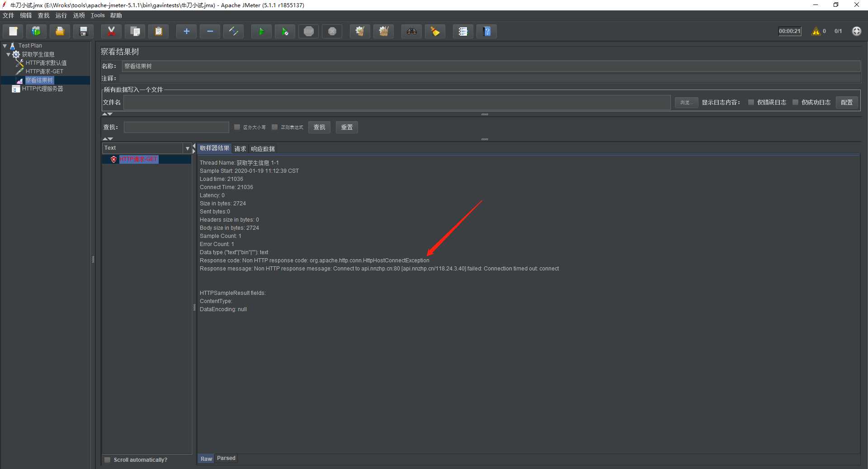868x469 pixels.
Task: Click the 配置 configure button
Action: tap(847, 103)
